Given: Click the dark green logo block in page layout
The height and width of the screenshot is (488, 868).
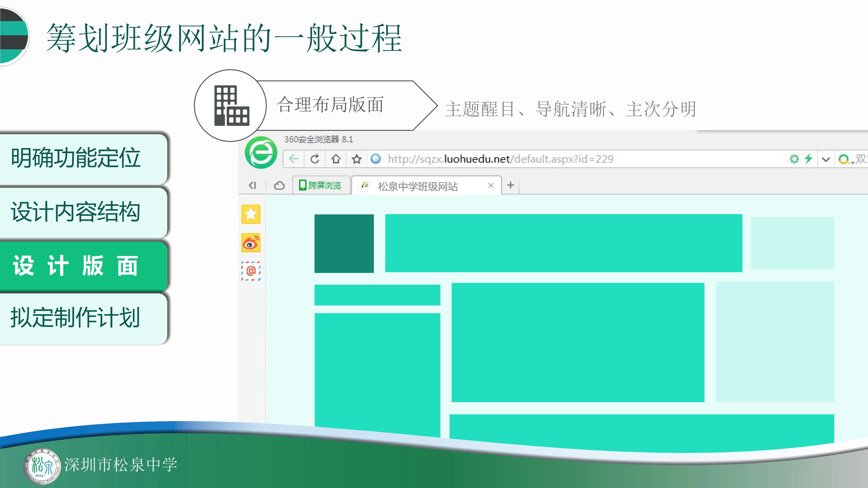Looking at the screenshot, I should pos(344,244).
